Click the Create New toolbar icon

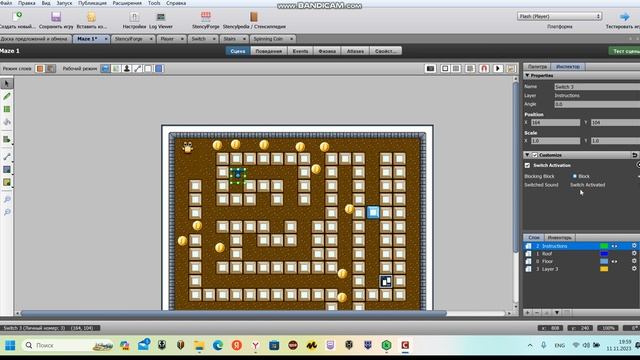tap(17, 17)
